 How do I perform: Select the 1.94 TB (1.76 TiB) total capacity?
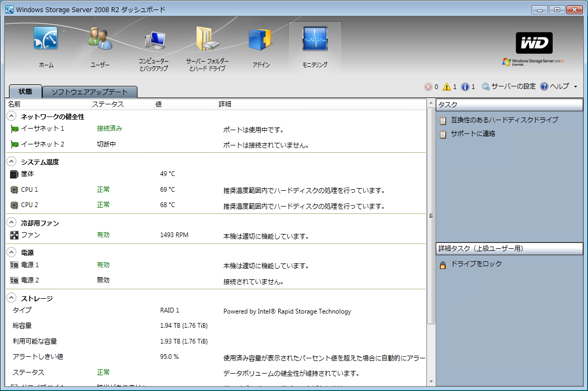[x=184, y=326]
